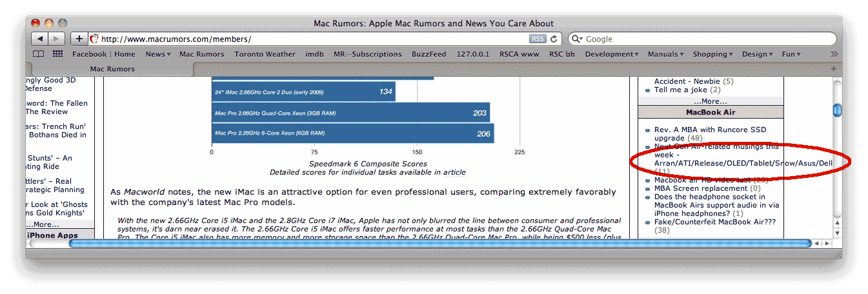Screen dimensions: 868x294
Task: Open the News bookmarks dropdown
Action: click(x=158, y=54)
